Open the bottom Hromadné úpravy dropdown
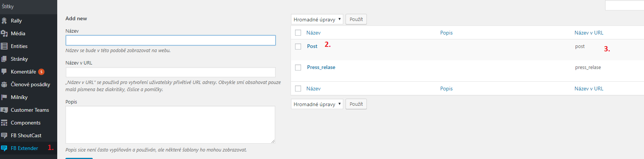Screen dimensions: 644x159 [x=317, y=104]
